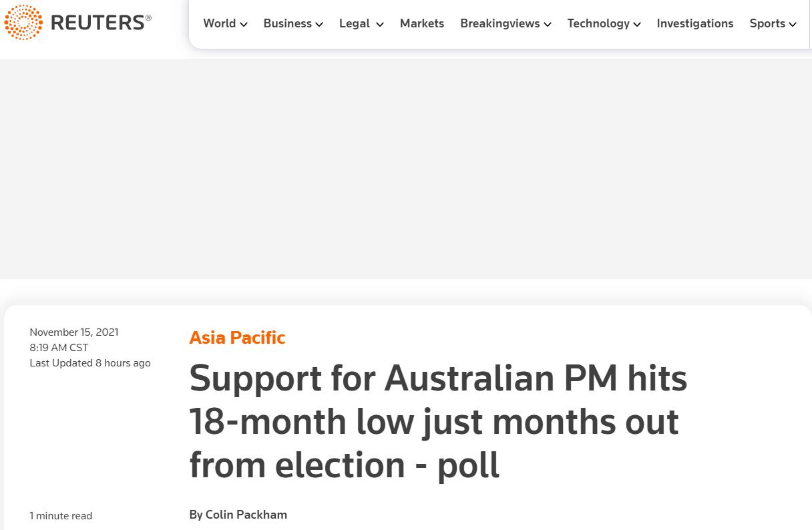Image resolution: width=812 pixels, height=530 pixels.
Task: Open the Sports dropdown chevron
Action: (793, 25)
